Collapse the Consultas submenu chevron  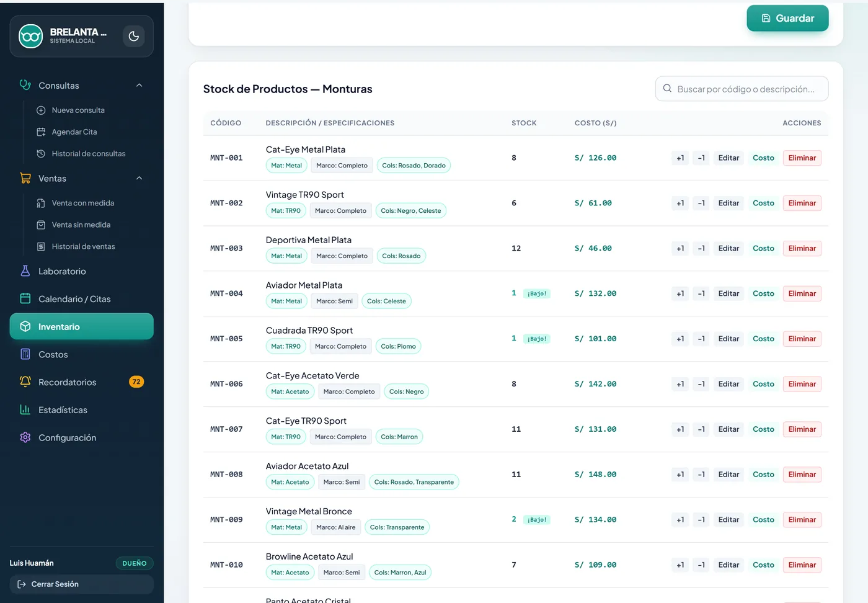[x=139, y=86]
